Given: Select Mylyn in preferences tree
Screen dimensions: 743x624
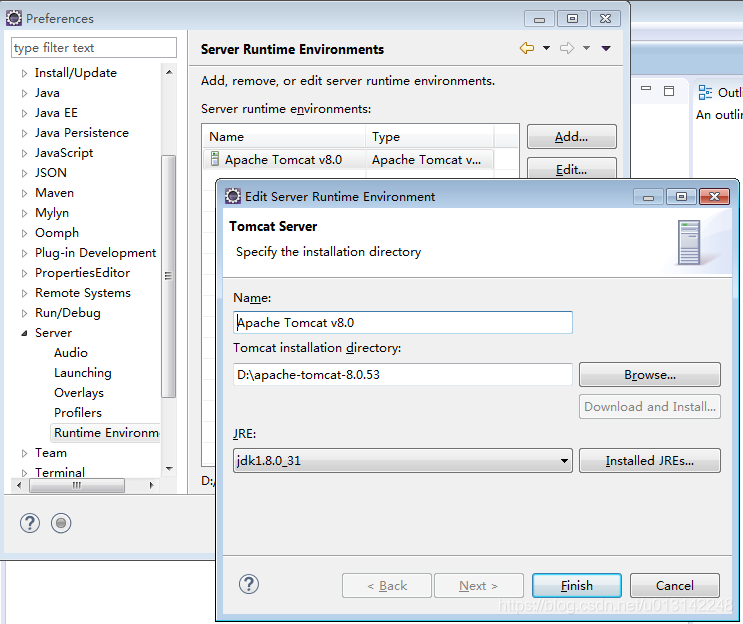Looking at the screenshot, I should (x=52, y=213).
